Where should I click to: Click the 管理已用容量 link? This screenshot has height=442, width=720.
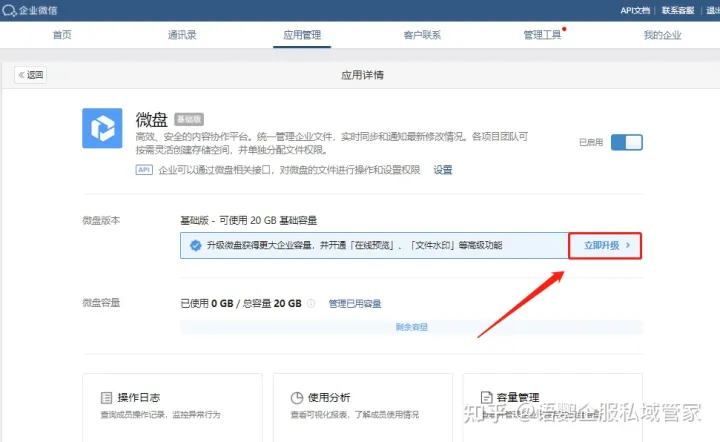pos(355,303)
